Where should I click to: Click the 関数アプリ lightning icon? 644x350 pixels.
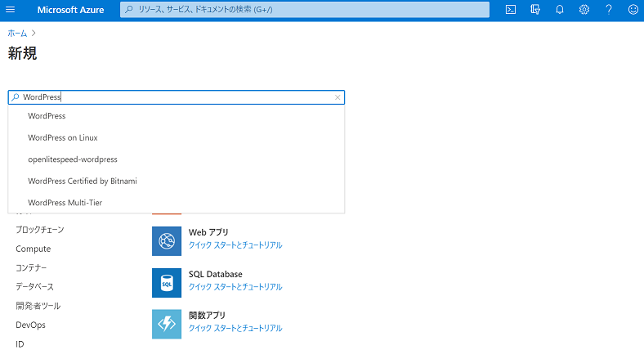(167, 324)
